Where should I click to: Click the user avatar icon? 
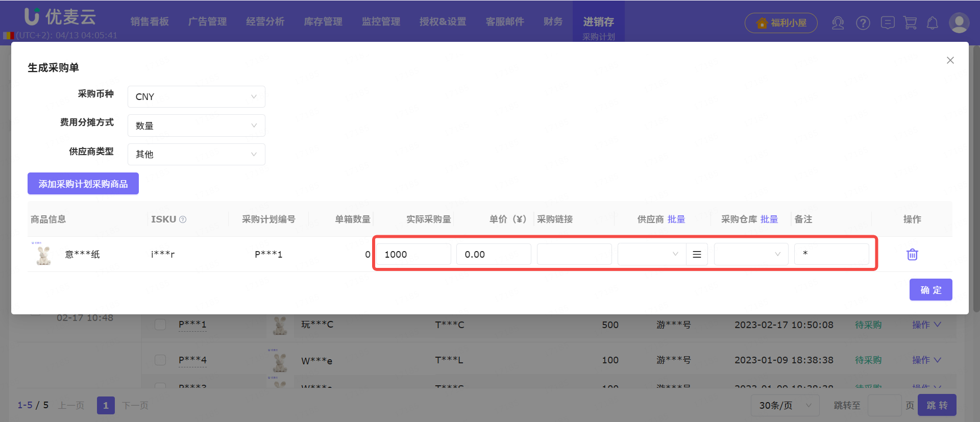pyautogui.click(x=959, y=23)
